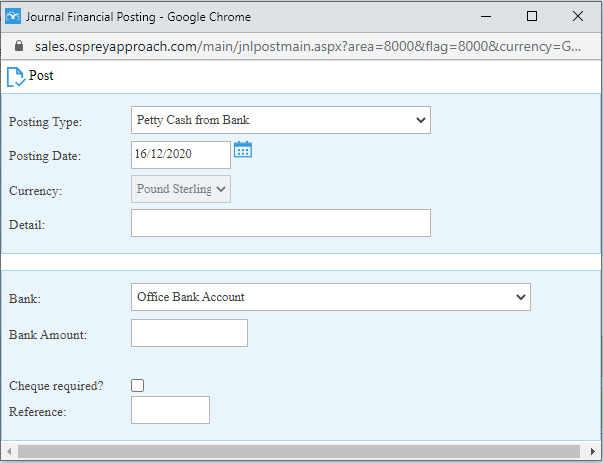Open the Pound Sterling currency dropdown
This screenshot has height=463, width=603.
coord(181,189)
